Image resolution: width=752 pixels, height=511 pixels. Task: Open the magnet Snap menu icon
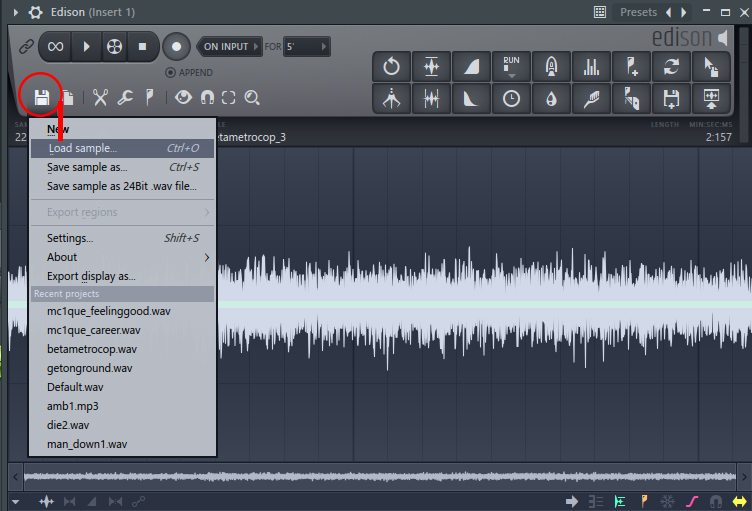tap(207, 97)
